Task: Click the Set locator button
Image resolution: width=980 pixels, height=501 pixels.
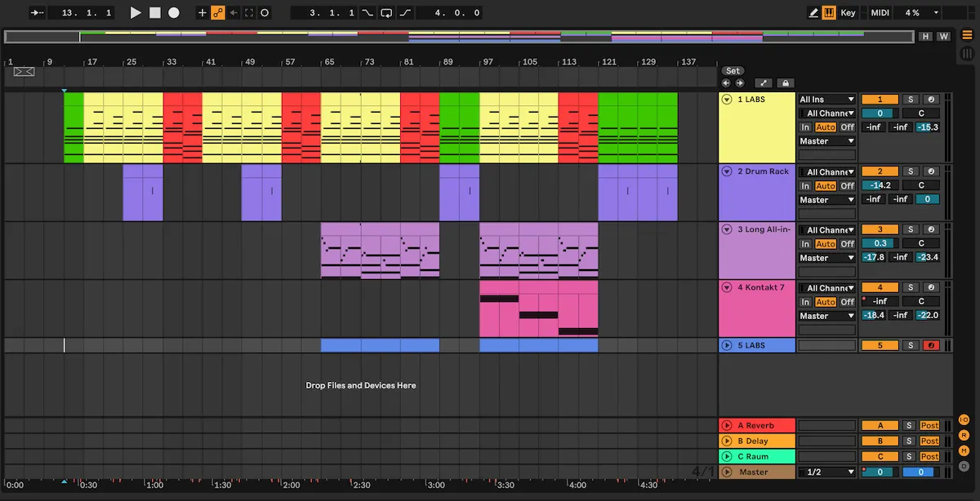Action: (733, 71)
